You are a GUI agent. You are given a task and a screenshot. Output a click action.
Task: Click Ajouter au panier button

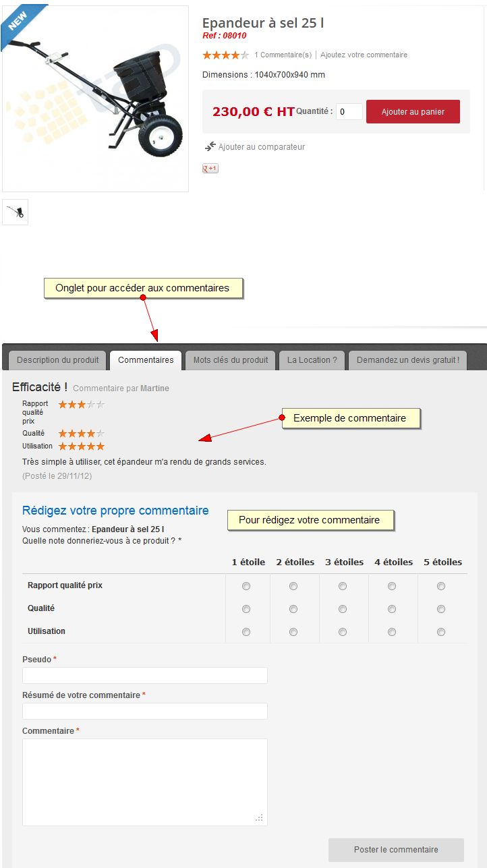(413, 112)
